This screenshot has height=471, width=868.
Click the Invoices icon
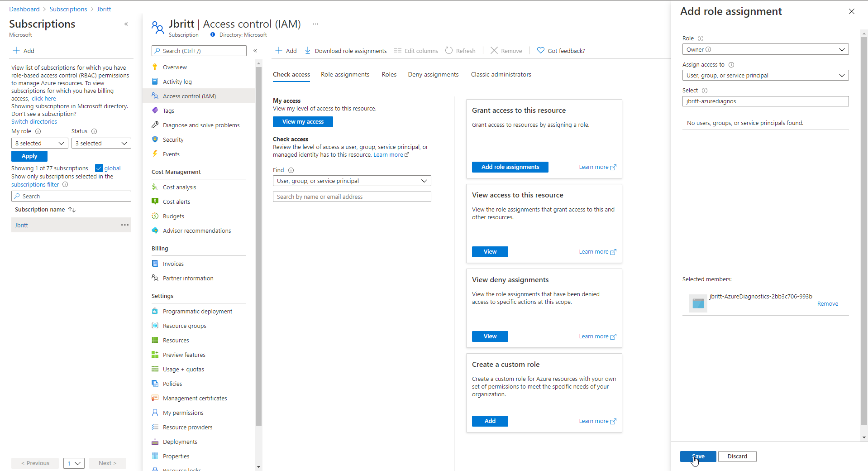155,264
